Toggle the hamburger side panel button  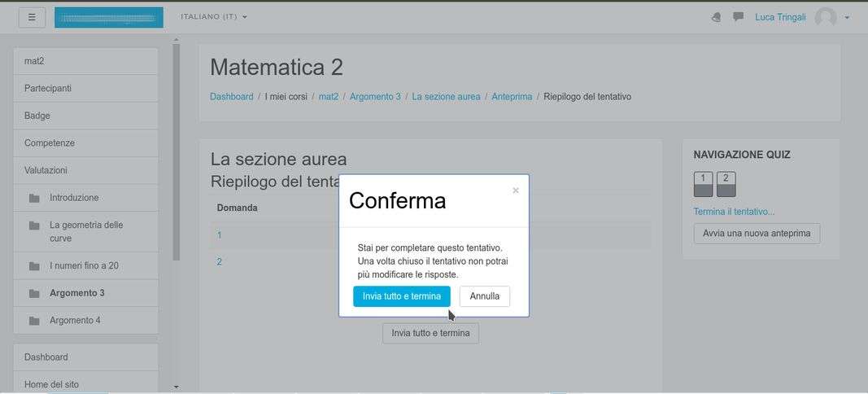click(x=32, y=17)
